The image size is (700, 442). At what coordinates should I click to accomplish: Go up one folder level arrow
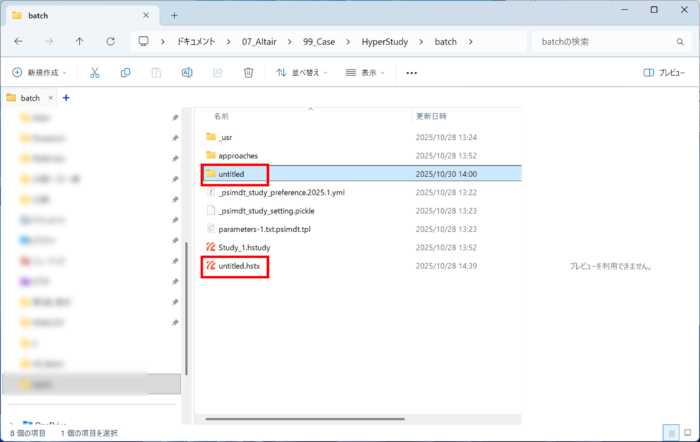pos(79,41)
